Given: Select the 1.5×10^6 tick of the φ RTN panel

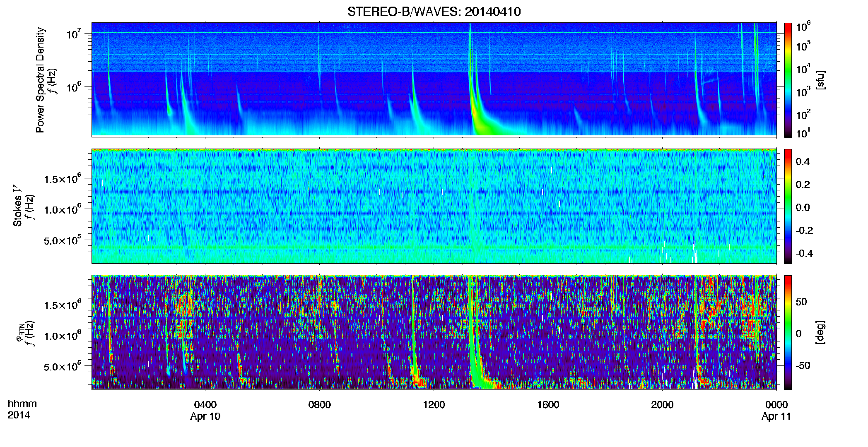Looking at the screenshot, I should point(63,305).
